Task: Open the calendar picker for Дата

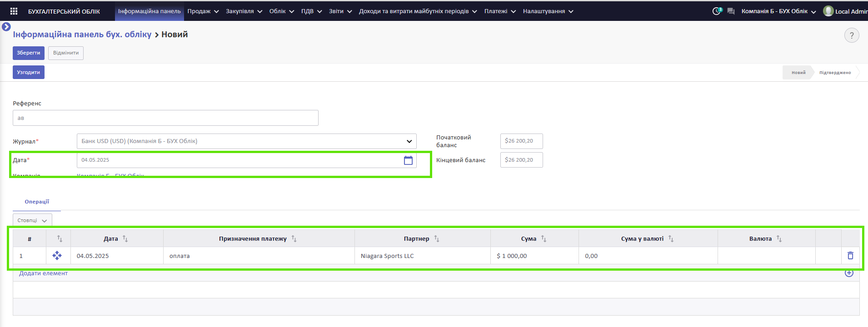Action: (408, 160)
